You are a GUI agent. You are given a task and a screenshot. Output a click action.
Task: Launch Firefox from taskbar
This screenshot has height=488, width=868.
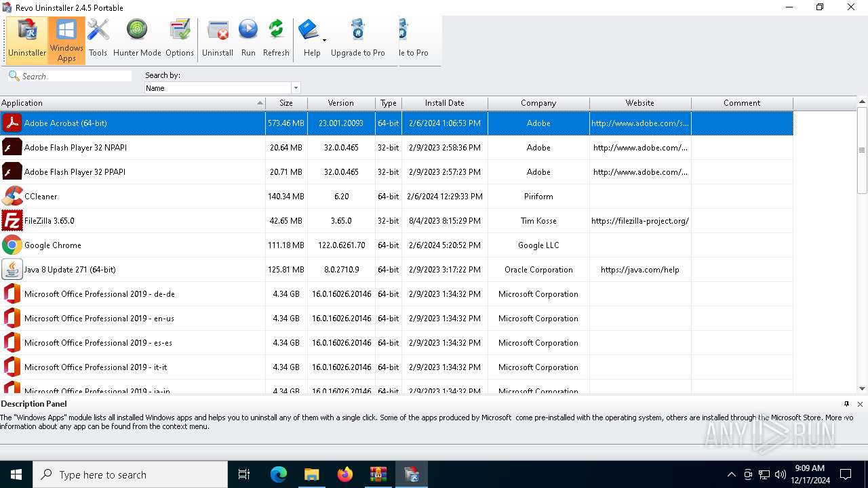pyautogui.click(x=345, y=474)
